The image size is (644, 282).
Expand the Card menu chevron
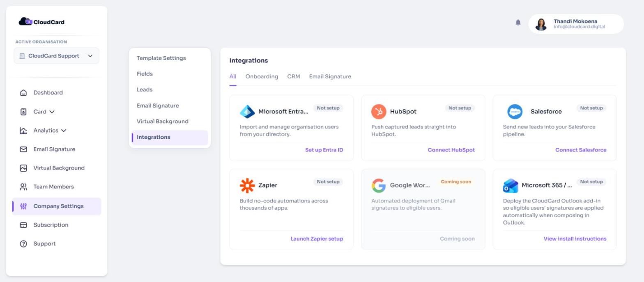click(x=52, y=112)
